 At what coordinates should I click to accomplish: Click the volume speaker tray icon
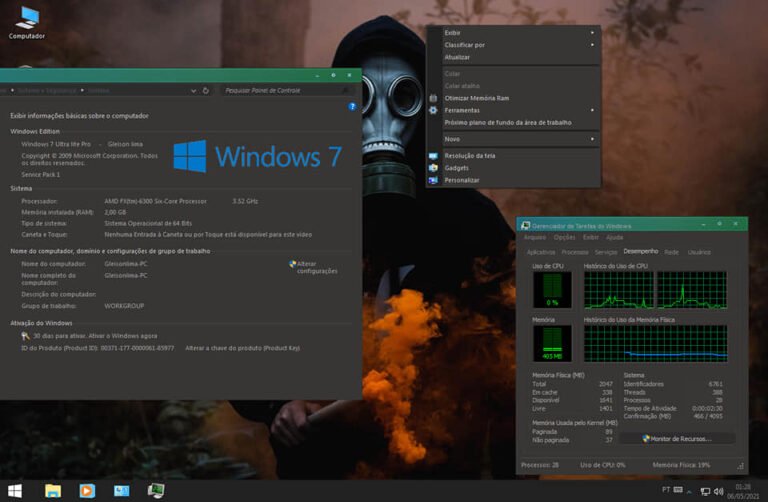click(x=719, y=491)
